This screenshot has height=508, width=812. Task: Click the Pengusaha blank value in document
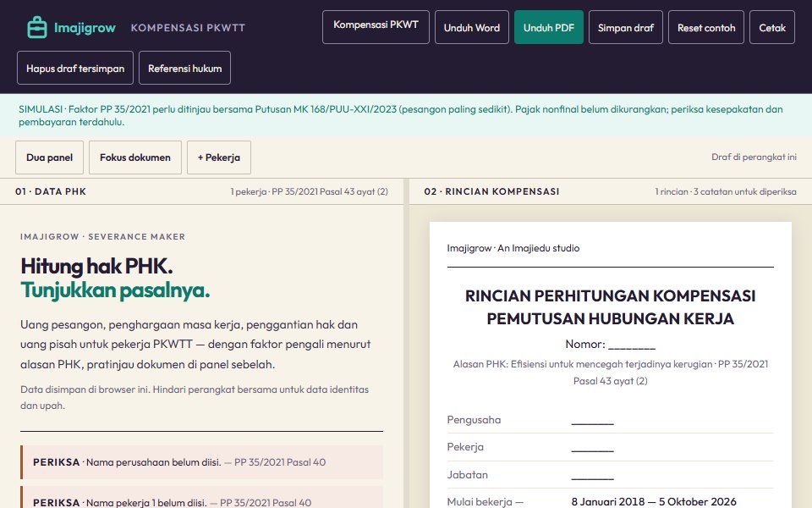(592, 420)
